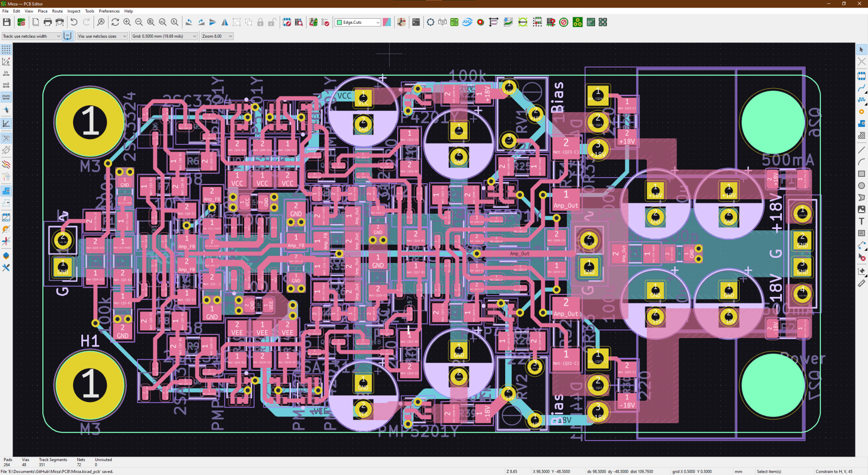Select the Measure tool ruler icon
The width and height of the screenshot is (868, 475).
[x=861, y=283]
